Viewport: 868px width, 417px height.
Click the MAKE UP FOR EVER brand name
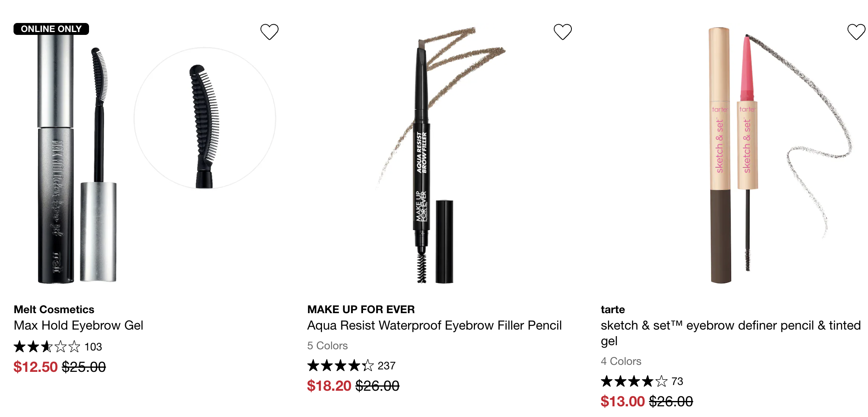pyautogui.click(x=361, y=309)
